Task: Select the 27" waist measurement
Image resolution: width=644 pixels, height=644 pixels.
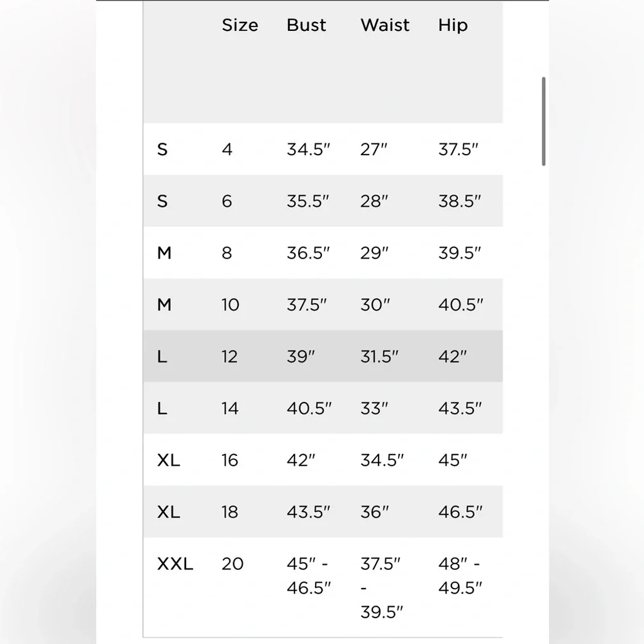Action: pos(374,149)
